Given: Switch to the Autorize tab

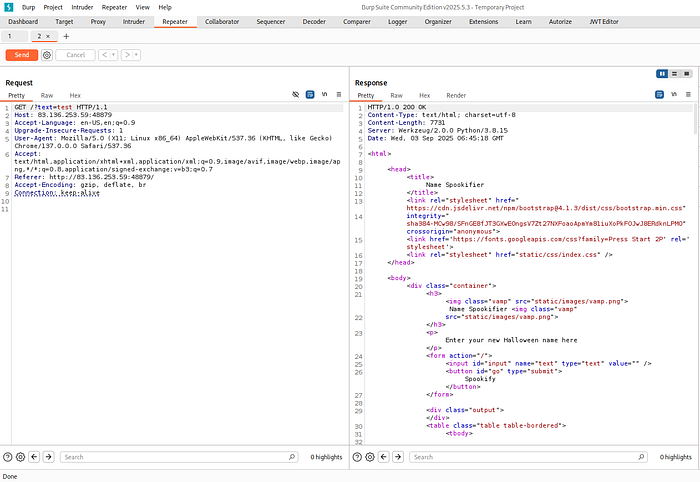Looking at the screenshot, I should [560, 21].
